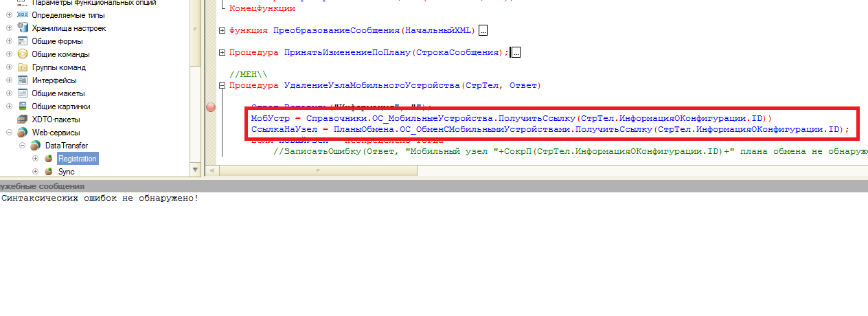Click the collapsed ellipsis after ПринятьИзменениеПоПлану
Screen dimensions: 868x316
pyautogui.click(x=516, y=53)
